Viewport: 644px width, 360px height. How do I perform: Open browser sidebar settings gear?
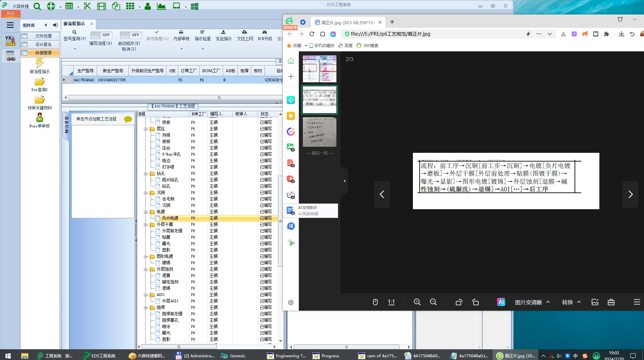(291, 302)
